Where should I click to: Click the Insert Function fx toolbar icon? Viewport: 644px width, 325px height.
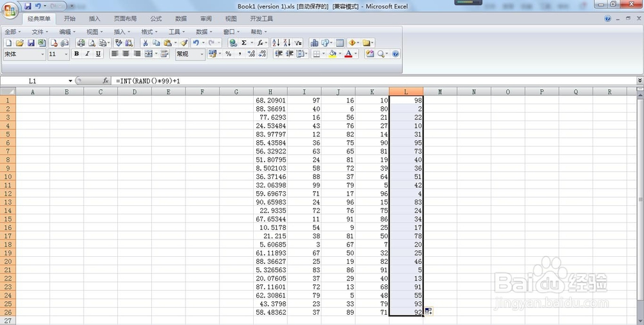pos(260,42)
